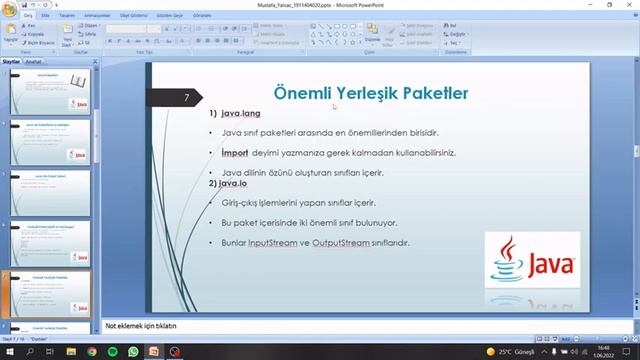Copy selection with the Kopyala button
The image size is (640, 360).
33,34
